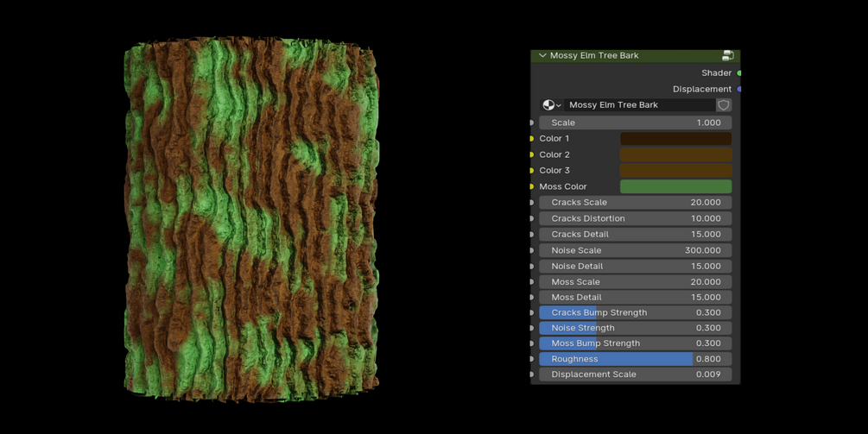Click the Cracks Detail field
This screenshot has height=434, width=868.
point(636,235)
